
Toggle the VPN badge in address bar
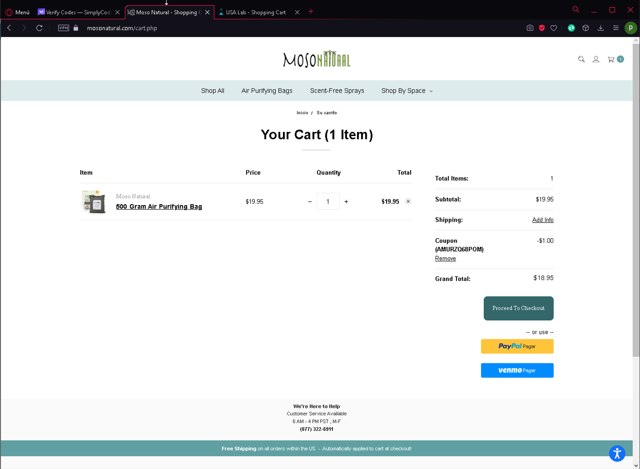(x=63, y=28)
